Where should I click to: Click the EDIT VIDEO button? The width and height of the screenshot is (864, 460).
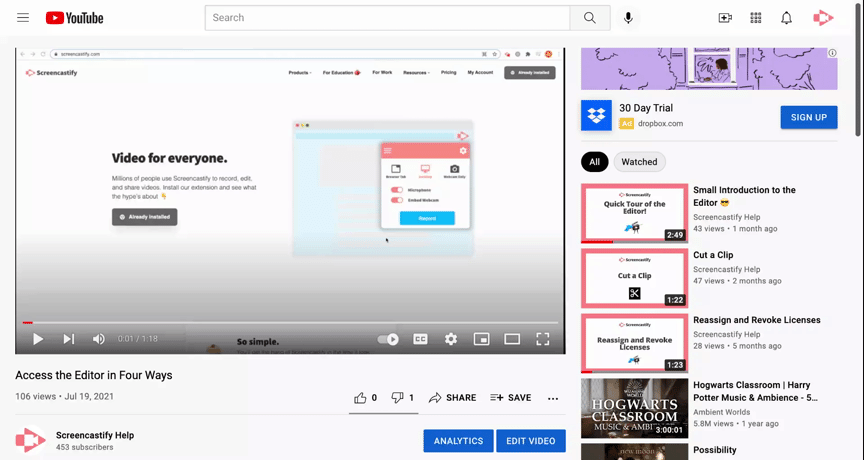[529, 441]
